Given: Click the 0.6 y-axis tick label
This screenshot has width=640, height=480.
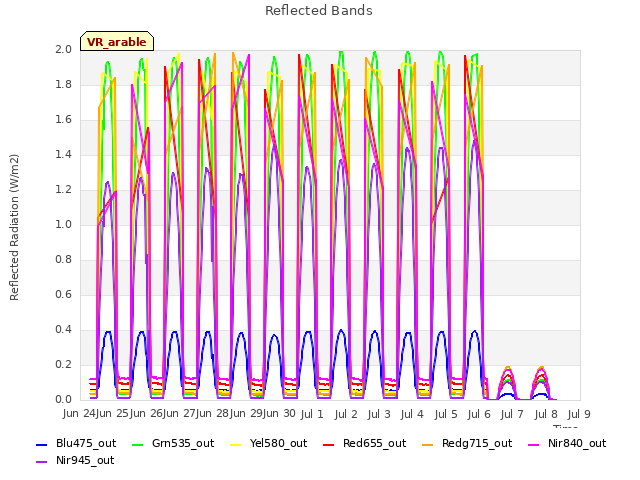Looking at the screenshot, I should click(63, 295).
